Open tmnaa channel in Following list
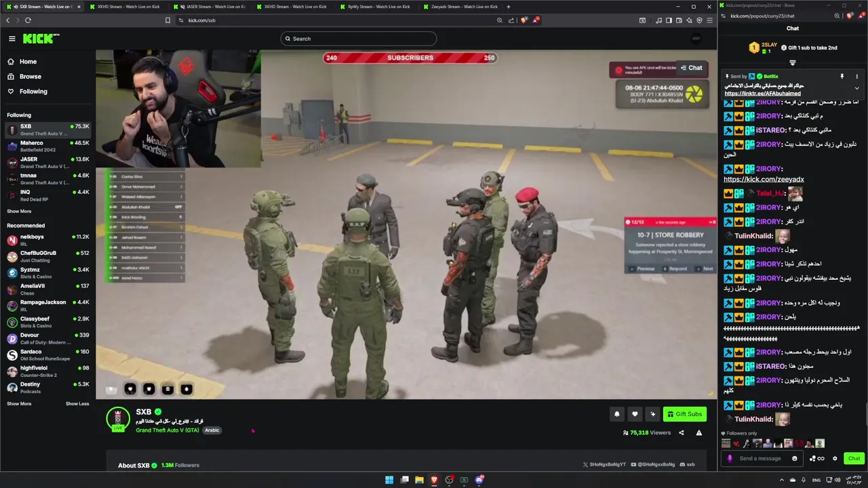The width and height of the screenshot is (868, 488). click(x=47, y=178)
